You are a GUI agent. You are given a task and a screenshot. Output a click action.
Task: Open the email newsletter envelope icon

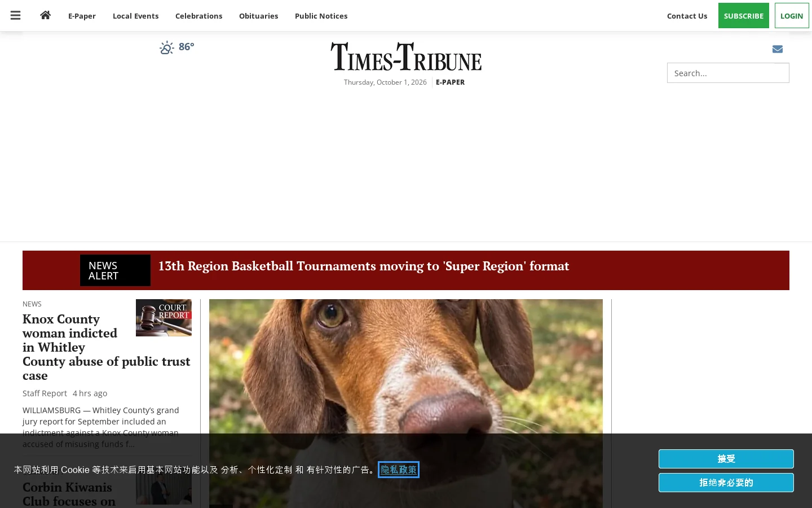pos(778,49)
